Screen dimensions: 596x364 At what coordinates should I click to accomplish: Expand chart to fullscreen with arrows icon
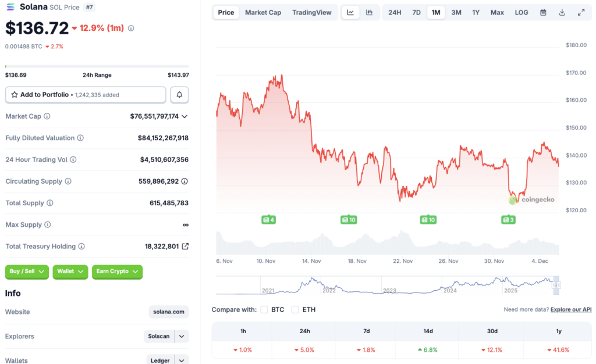click(x=581, y=12)
